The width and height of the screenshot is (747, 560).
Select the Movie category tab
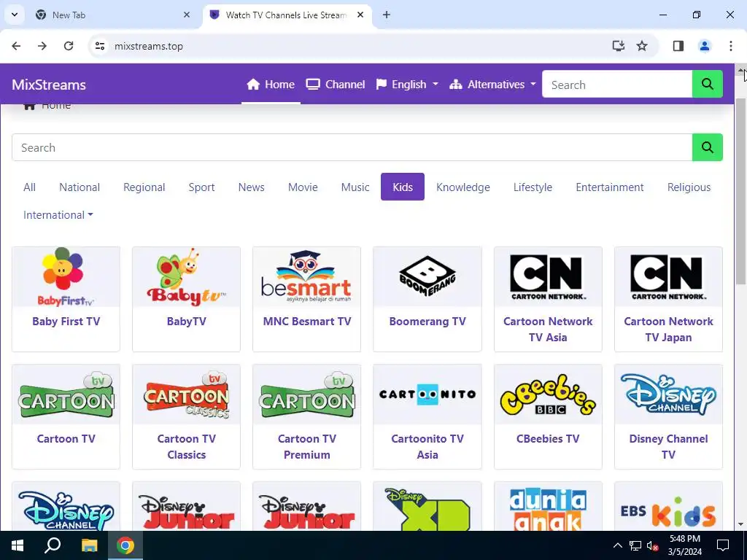tap(303, 187)
